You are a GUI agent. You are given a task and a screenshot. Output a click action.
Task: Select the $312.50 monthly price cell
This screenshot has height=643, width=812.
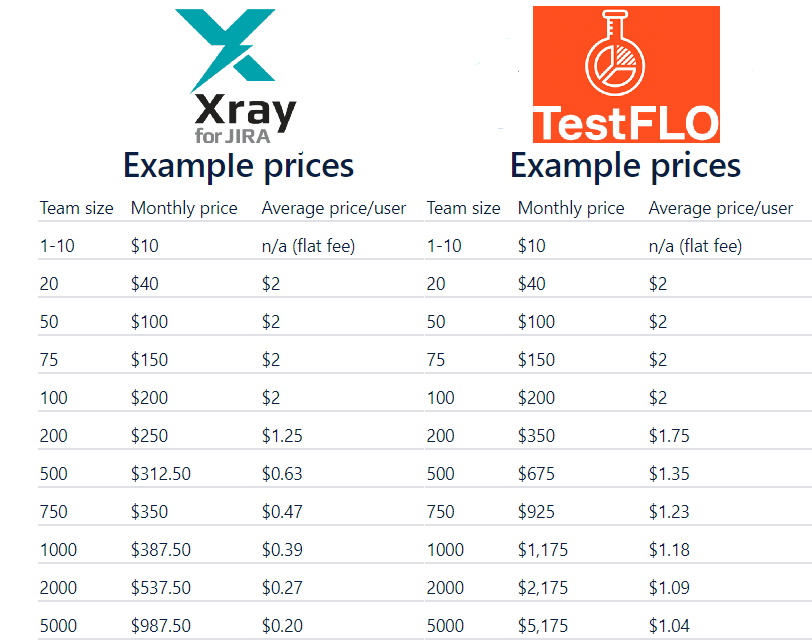coord(163,474)
